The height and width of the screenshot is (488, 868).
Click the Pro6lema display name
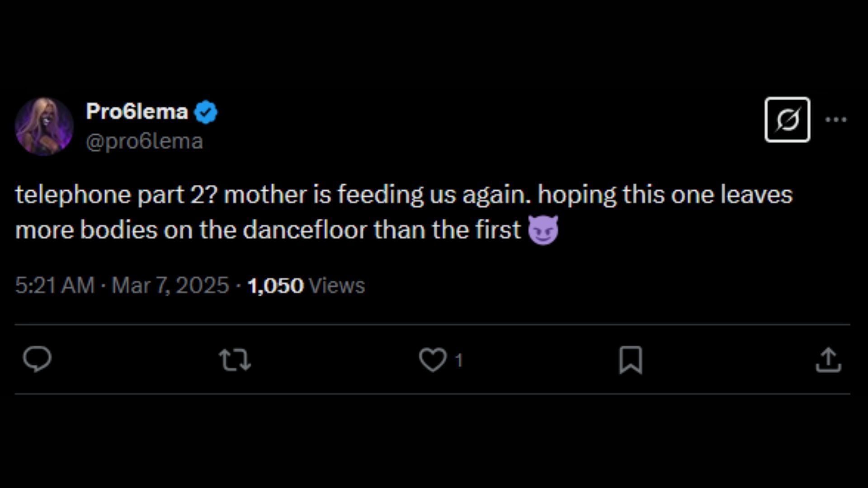[137, 112]
